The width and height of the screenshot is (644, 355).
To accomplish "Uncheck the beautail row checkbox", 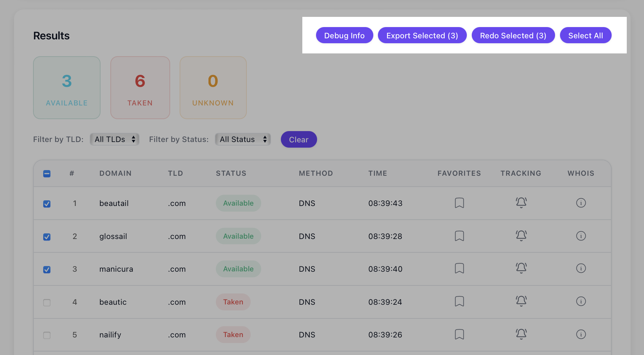I will click(47, 204).
